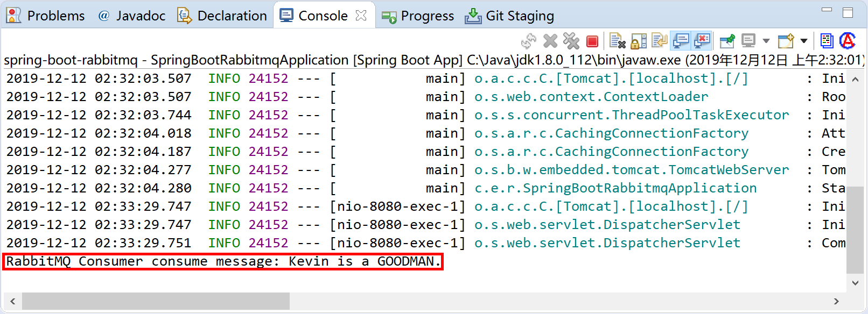
Task: Click the vertical scrollbar down arrow
Action: point(855,283)
